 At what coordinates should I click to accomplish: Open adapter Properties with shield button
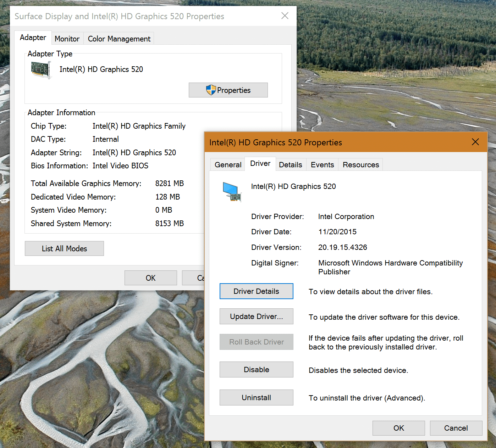(x=228, y=90)
